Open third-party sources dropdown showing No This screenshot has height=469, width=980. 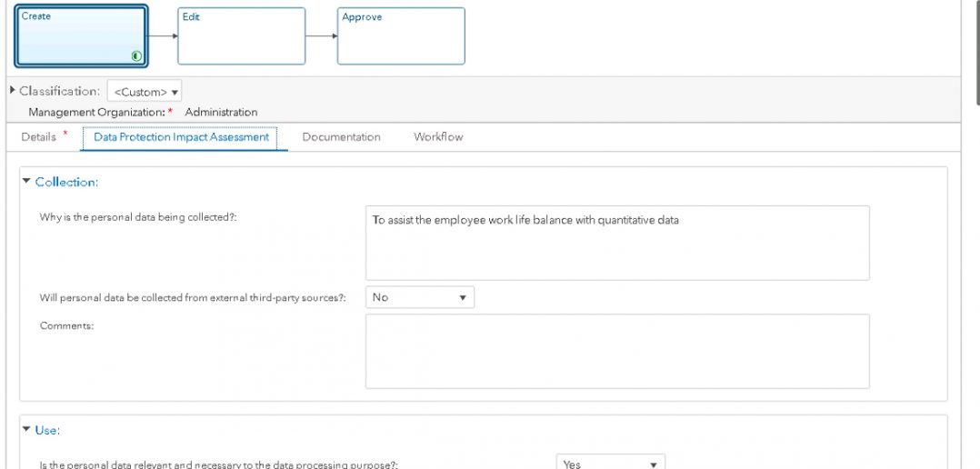coord(419,297)
